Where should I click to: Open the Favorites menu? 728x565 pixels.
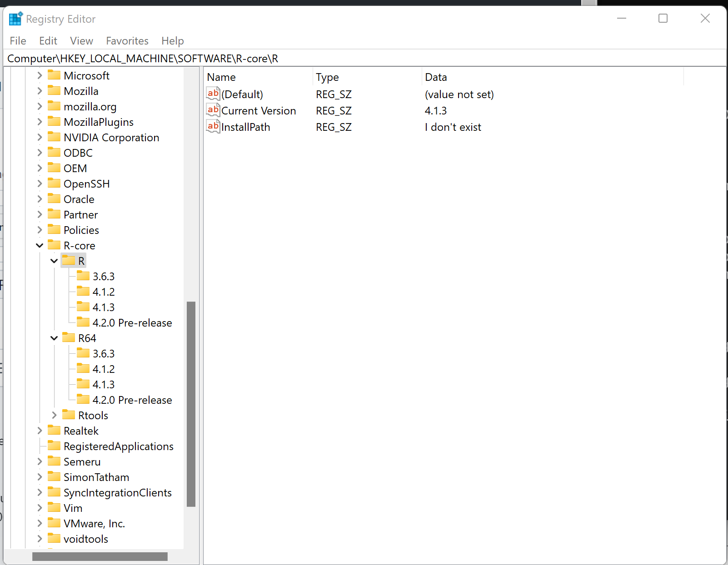point(127,41)
